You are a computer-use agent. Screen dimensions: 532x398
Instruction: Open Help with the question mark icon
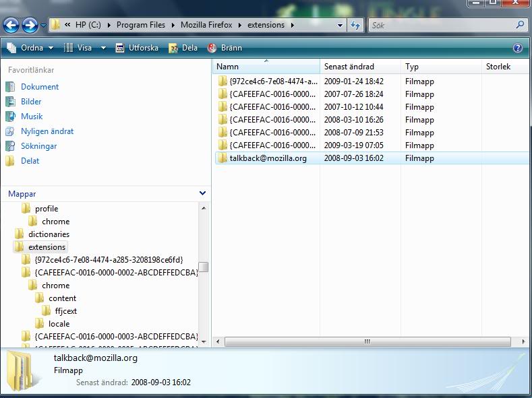tap(518, 48)
